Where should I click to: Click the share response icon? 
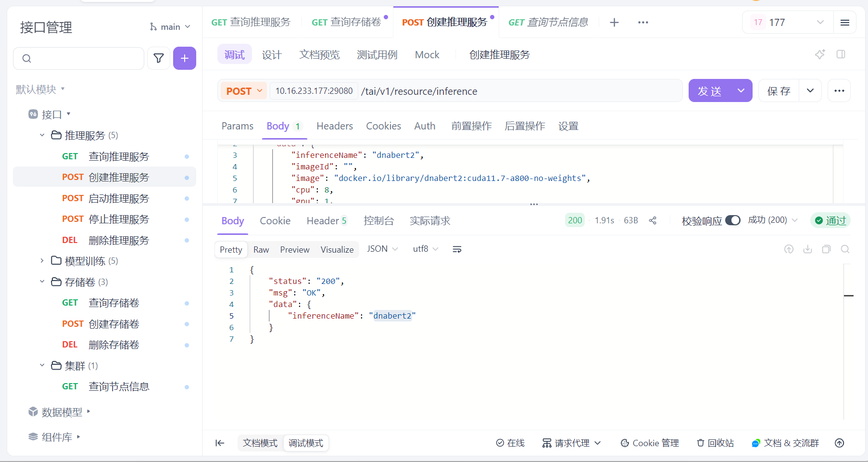[653, 220]
